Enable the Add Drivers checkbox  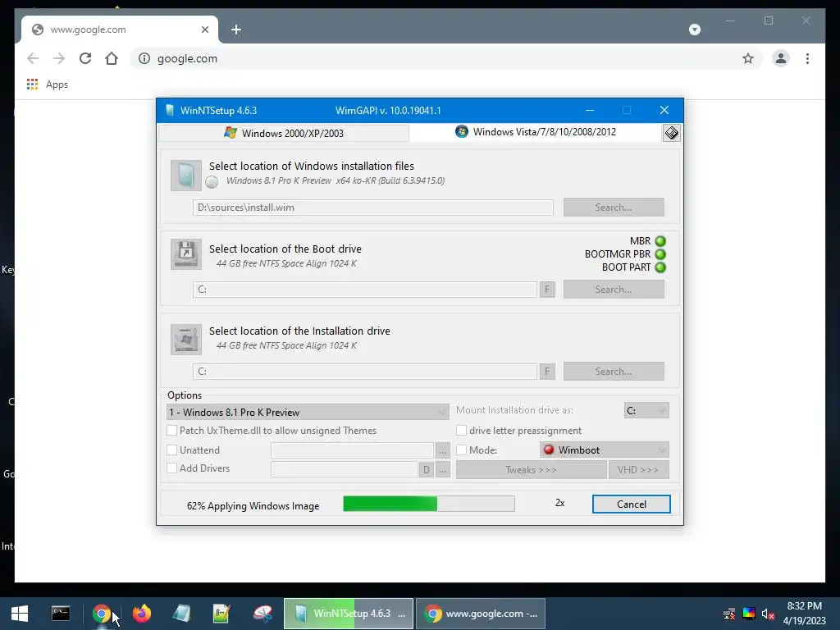click(x=172, y=468)
